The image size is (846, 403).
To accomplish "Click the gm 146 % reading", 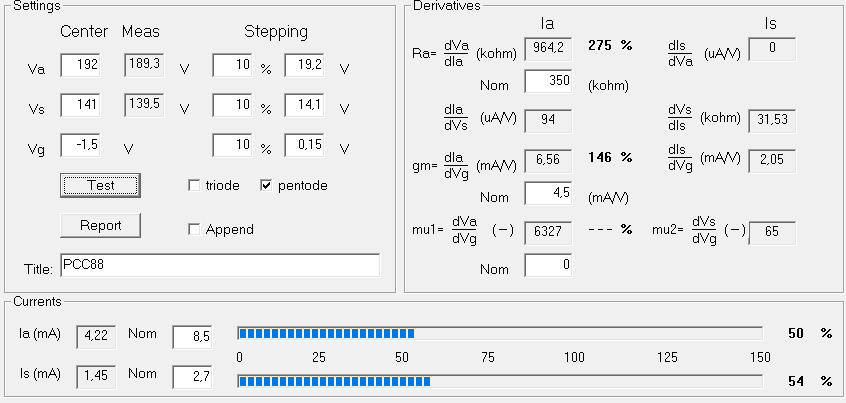I will tap(610, 158).
